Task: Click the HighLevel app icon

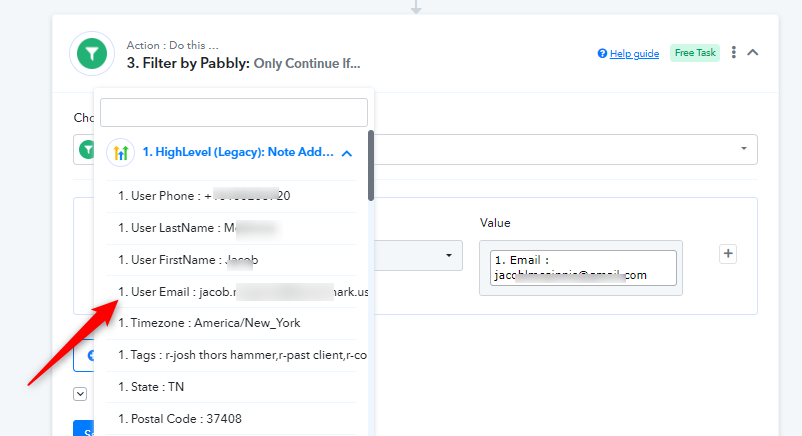Action: pos(121,152)
